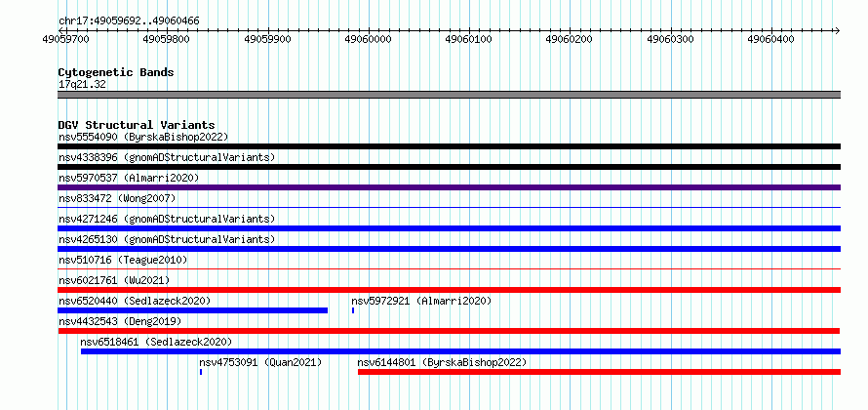This screenshot has width=868, height=410.
Task: Click the red bar under nsv4432543
Action: click(x=449, y=331)
